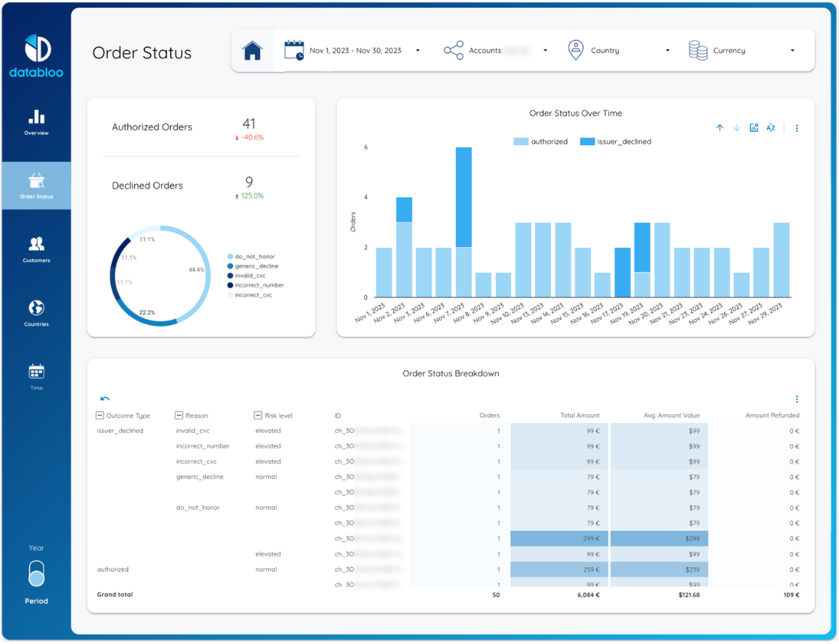This screenshot has width=839, height=644.
Task: Open the chart explore icon
Action: tap(754, 128)
